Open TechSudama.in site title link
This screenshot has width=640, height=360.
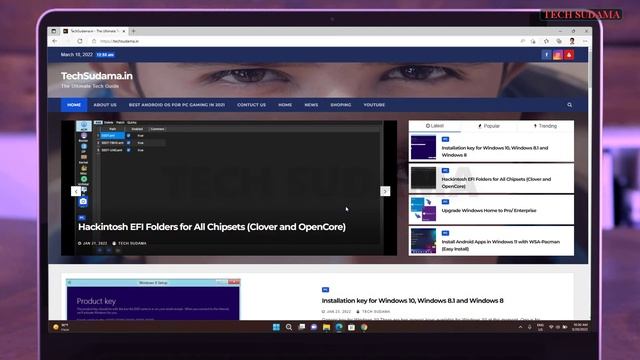[x=97, y=76]
